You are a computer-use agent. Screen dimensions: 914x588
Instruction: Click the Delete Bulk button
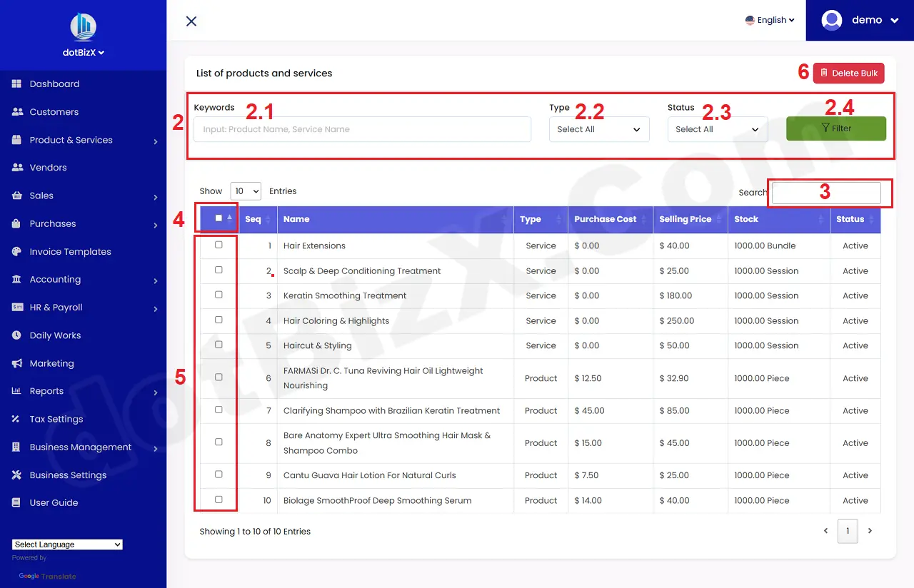coord(848,73)
